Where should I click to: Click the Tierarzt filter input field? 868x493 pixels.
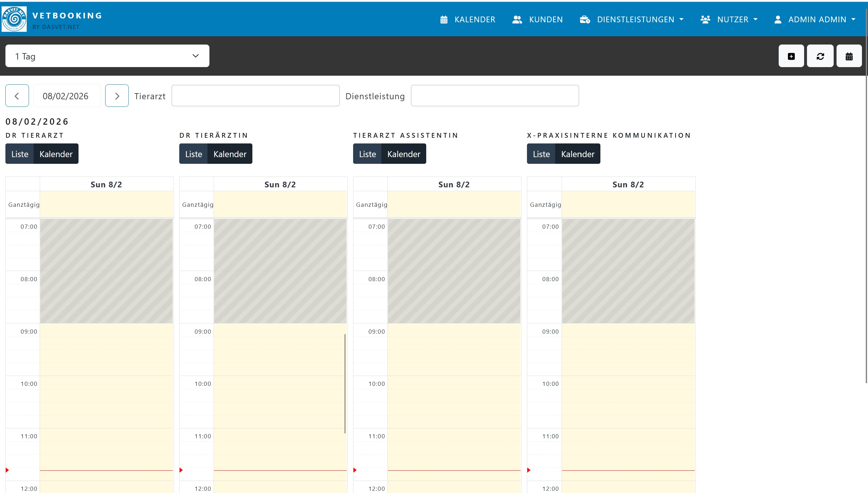[x=256, y=96]
